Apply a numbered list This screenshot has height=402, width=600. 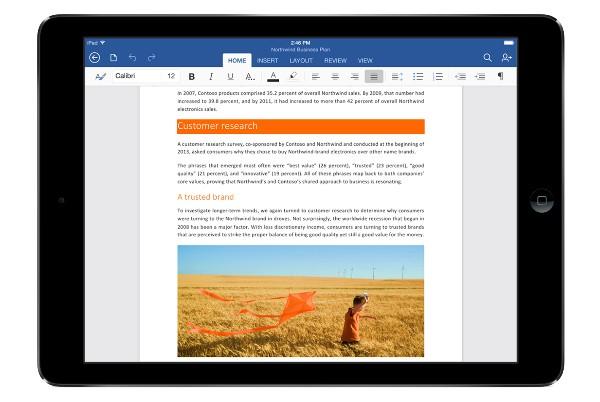(438, 76)
